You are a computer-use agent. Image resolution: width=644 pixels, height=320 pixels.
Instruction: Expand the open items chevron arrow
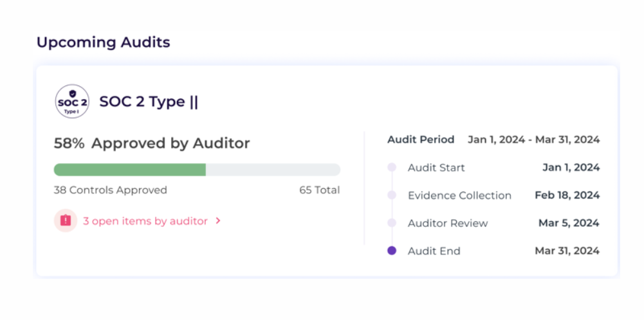tap(218, 221)
